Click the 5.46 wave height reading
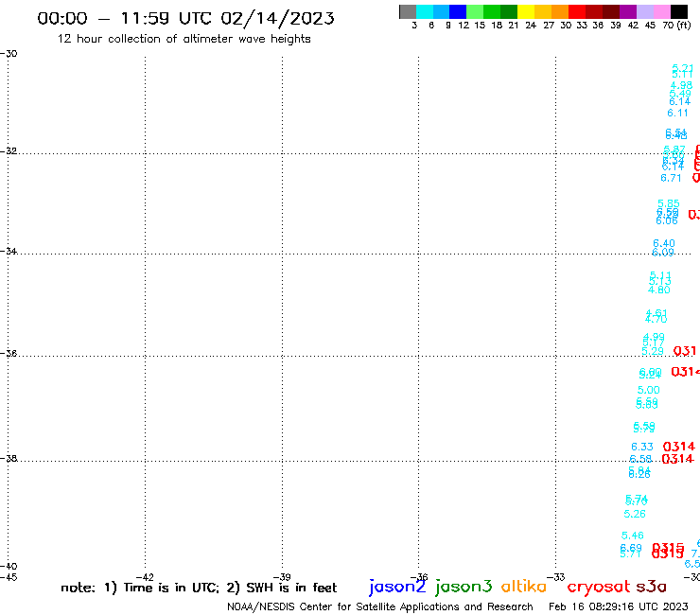Screen dimensions: 700x615 point(633,536)
